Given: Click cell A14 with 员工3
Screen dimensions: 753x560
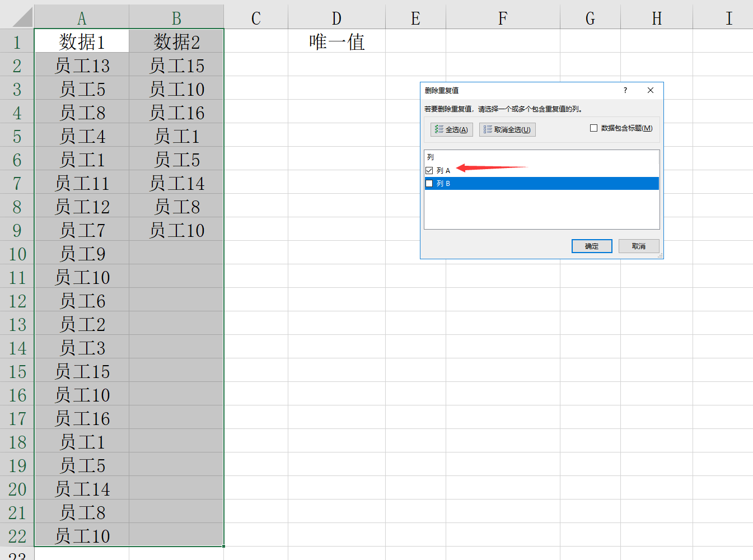Looking at the screenshot, I should [x=82, y=347].
